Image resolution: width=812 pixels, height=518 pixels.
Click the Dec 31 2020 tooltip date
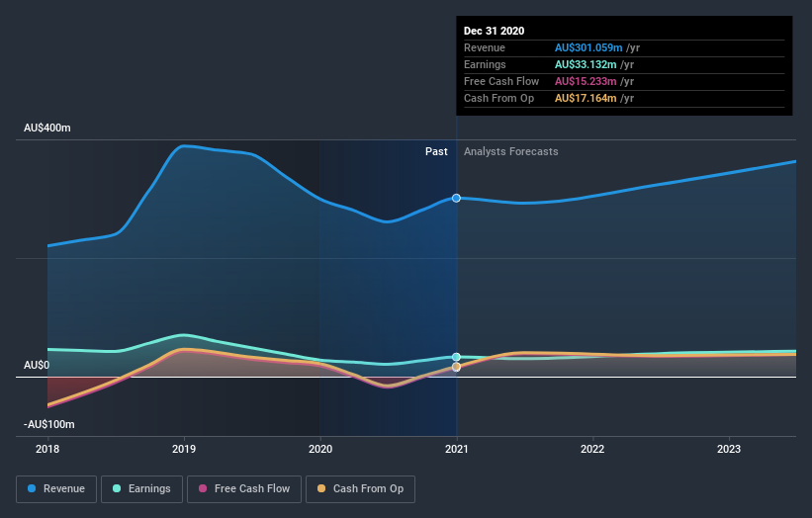point(495,31)
